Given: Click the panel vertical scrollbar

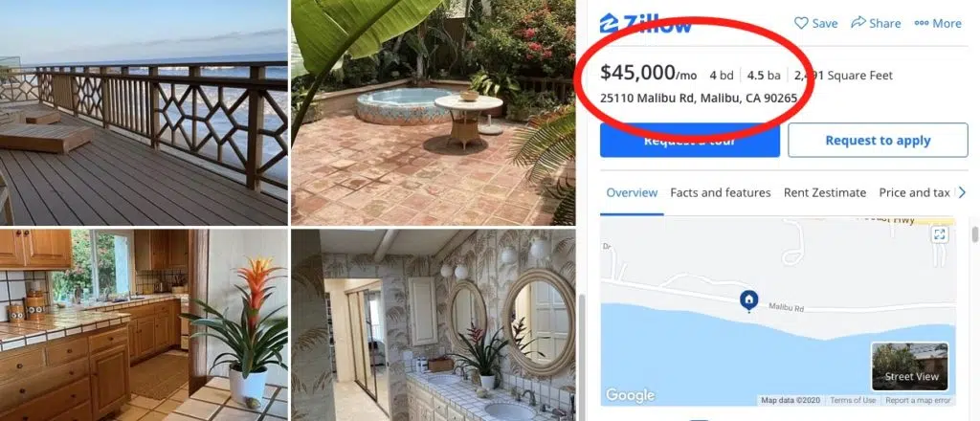Looking at the screenshot, I should click(x=975, y=234).
